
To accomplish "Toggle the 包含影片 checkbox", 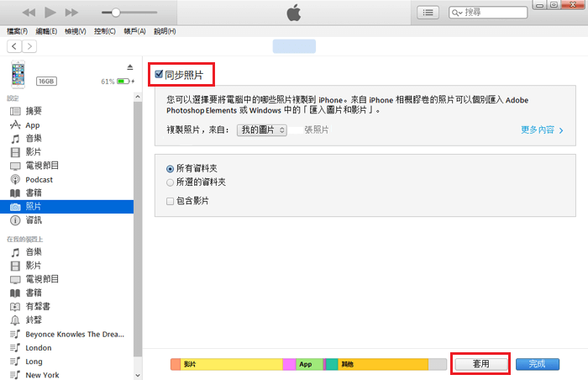I will click(x=170, y=201).
